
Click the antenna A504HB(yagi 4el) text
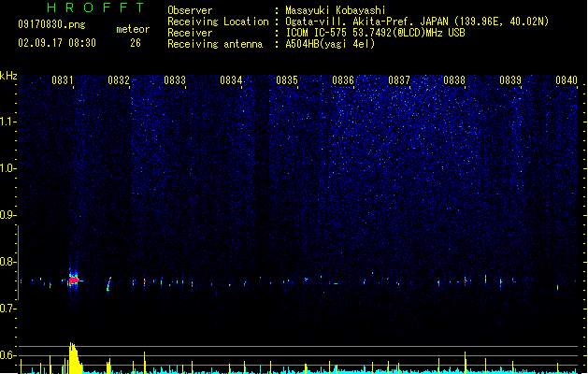[330, 44]
